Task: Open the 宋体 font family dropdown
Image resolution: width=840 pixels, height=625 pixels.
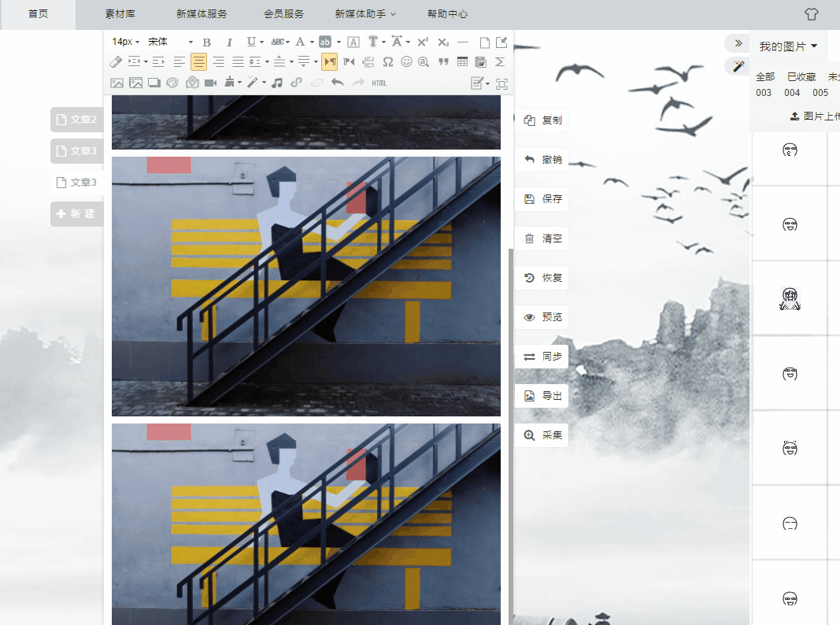Action: pos(170,42)
